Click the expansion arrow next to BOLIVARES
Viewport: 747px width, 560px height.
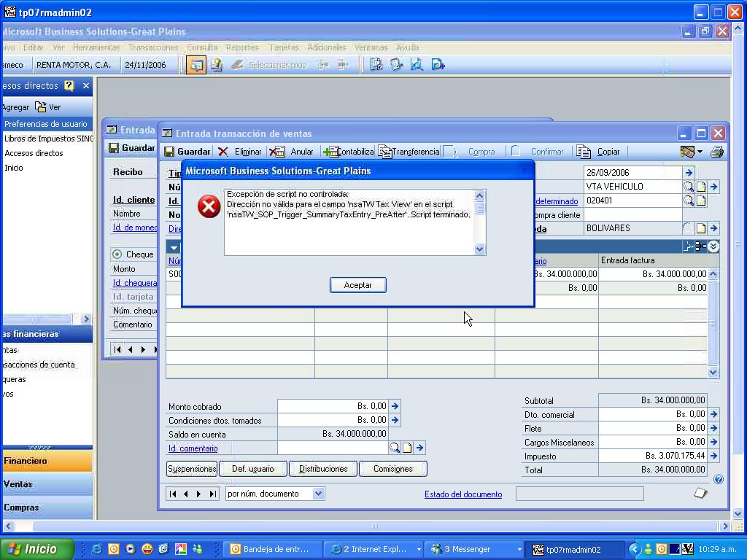coord(713,228)
